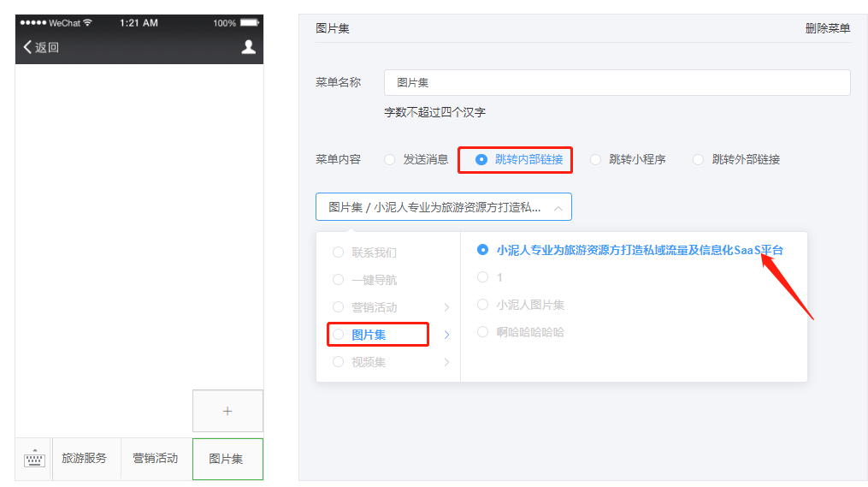868x487 pixels.
Task: Select the 发送消息 radio option
Action: tap(390, 159)
